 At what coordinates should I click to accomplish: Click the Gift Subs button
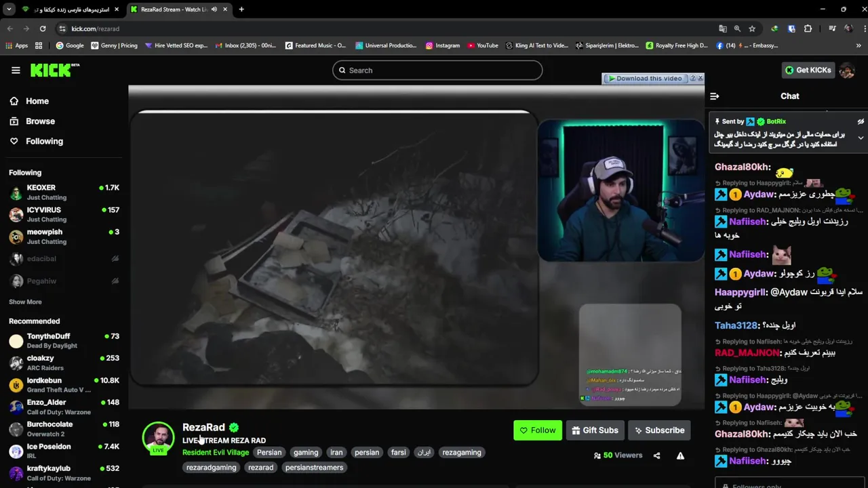[x=595, y=430]
